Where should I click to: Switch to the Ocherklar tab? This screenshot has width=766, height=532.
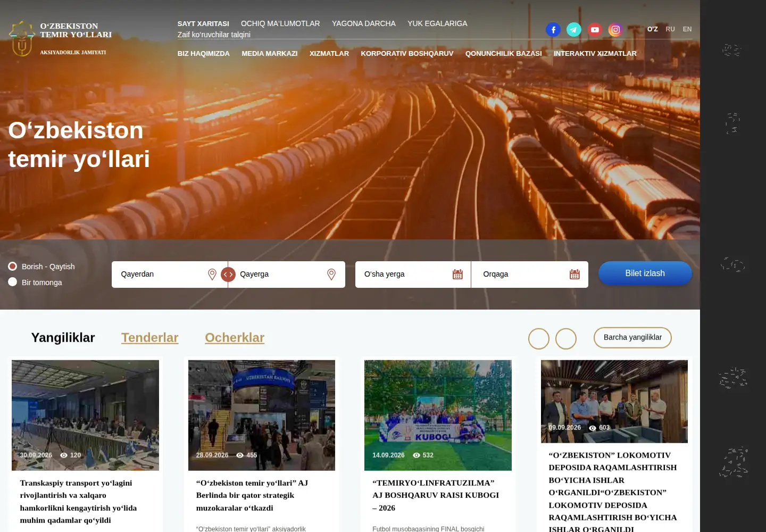pos(235,338)
